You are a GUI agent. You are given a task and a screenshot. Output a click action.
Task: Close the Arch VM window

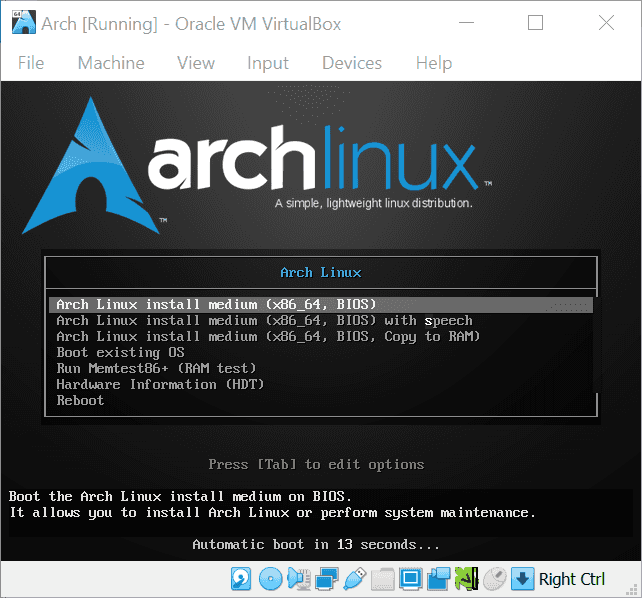tap(606, 23)
